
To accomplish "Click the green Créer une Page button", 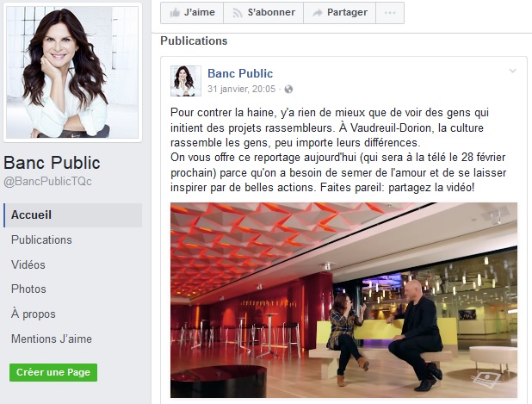I will (53, 372).
